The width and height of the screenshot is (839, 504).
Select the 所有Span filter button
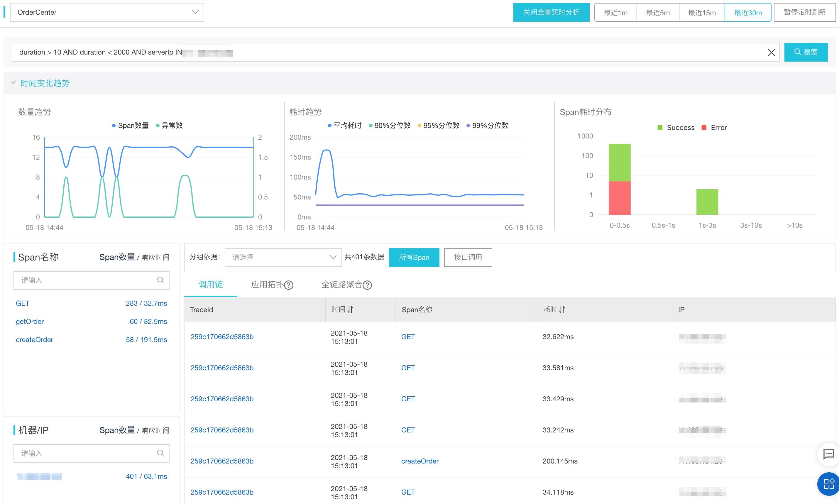[414, 258]
